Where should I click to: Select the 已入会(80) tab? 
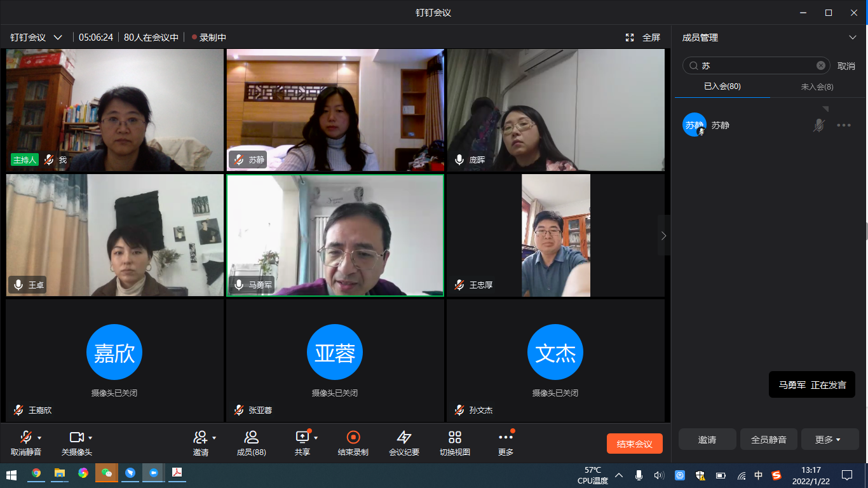722,86
